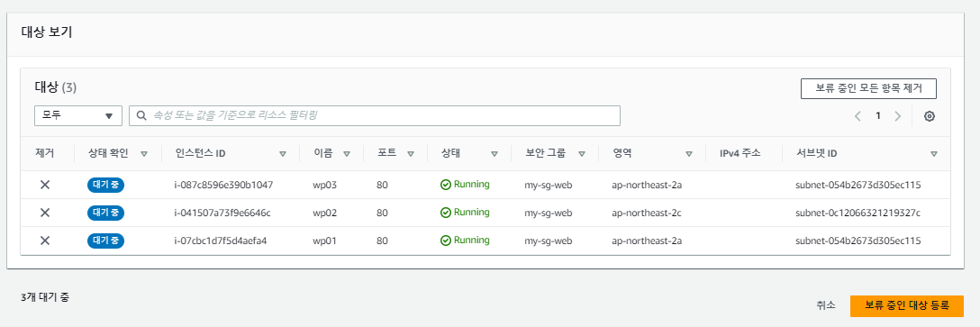The width and height of the screenshot is (980, 327).
Task: Sort by 서브넷 ID column arrow
Action: point(934,154)
